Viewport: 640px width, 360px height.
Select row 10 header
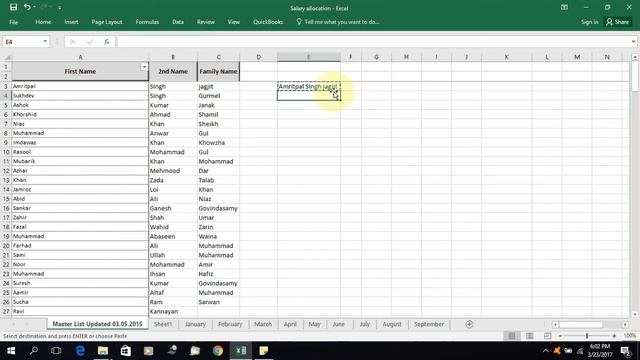[6, 152]
